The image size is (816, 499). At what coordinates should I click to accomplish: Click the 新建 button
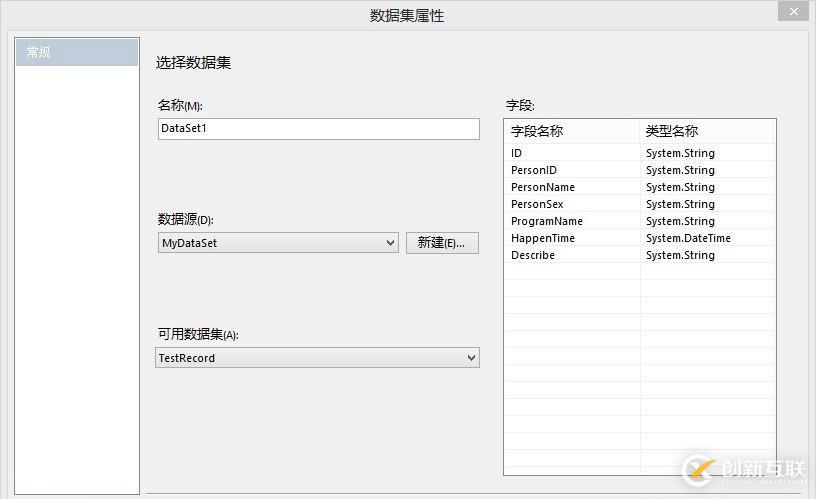pyautogui.click(x=442, y=243)
